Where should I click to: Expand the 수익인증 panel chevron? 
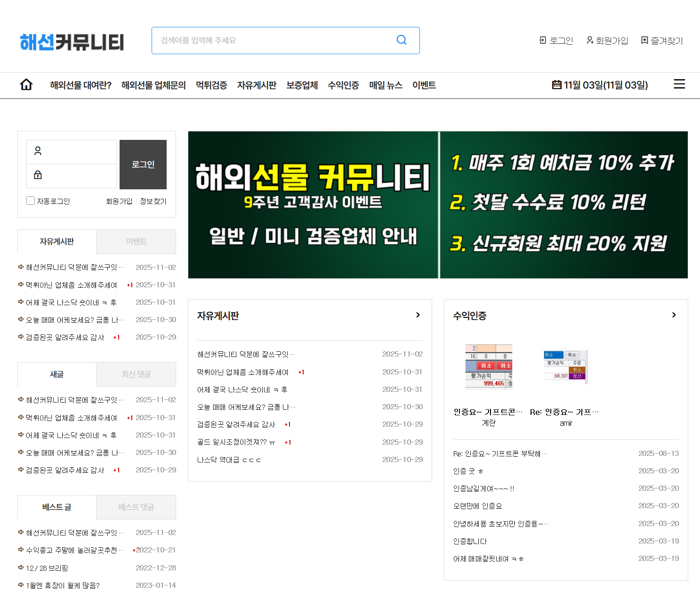tap(674, 315)
